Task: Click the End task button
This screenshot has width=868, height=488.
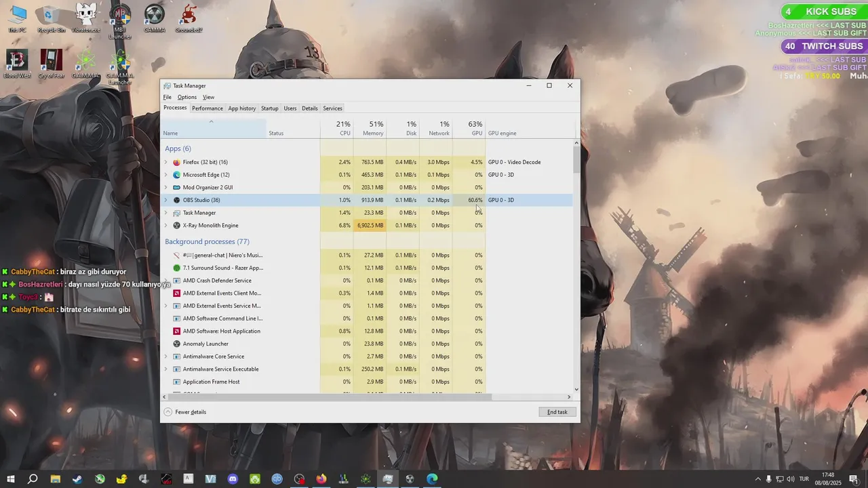Action: click(x=557, y=412)
